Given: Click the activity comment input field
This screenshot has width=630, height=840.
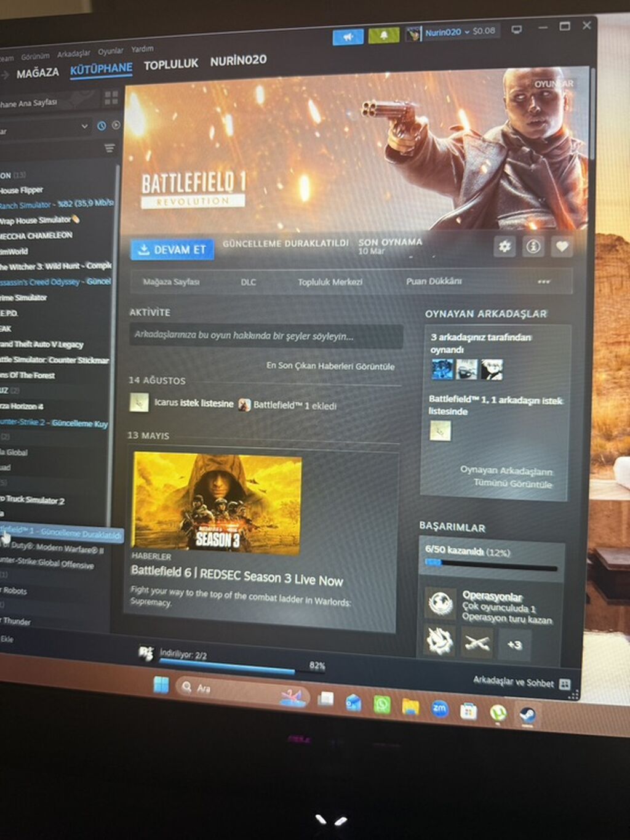Looking at the screenshot, I should tap(266, 336).
